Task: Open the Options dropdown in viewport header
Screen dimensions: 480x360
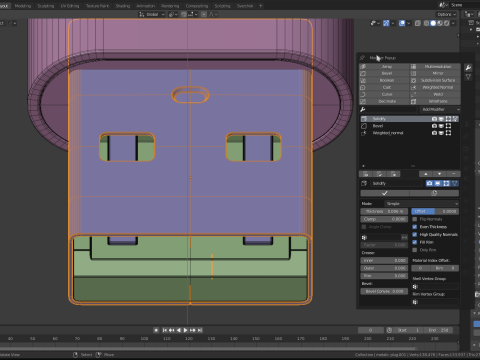Action: (446, 14)
